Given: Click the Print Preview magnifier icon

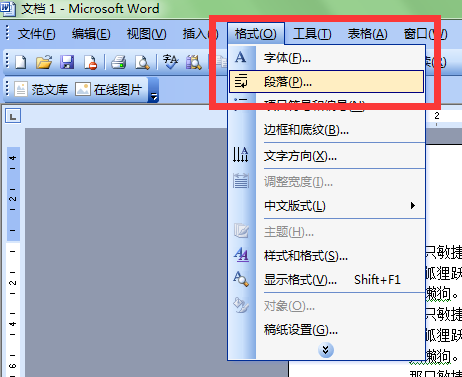Looking at the screenshot, I should tap(142, 62).
